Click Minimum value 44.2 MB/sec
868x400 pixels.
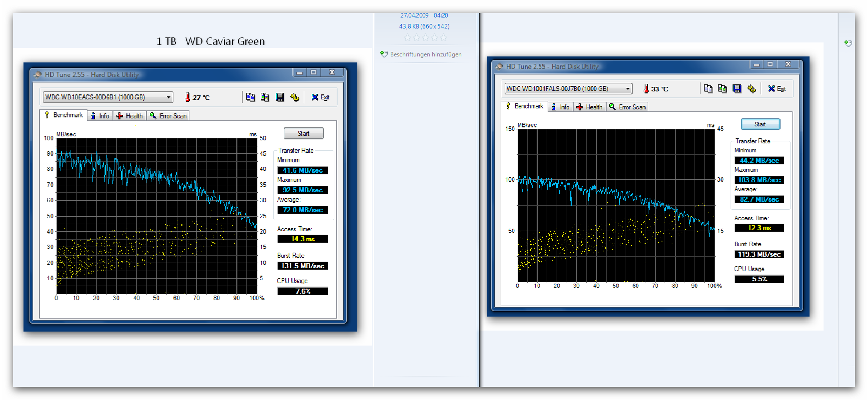(x=759, y=160)
